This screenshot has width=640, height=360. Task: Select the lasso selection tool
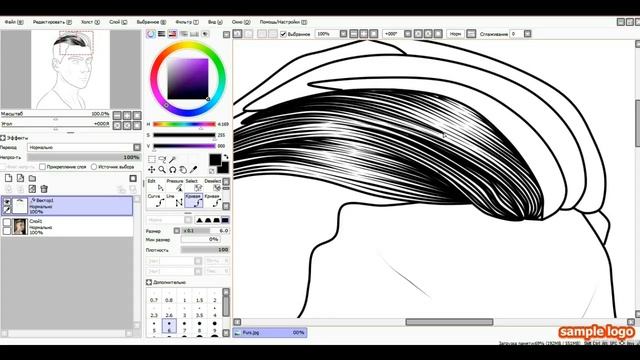click(x=162, y=159)
